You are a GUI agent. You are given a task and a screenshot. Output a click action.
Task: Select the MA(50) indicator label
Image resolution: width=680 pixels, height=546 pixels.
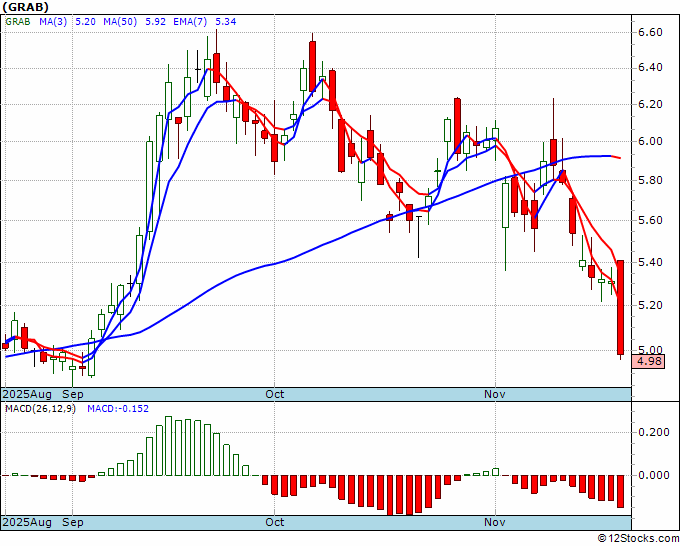click(120, 21)
